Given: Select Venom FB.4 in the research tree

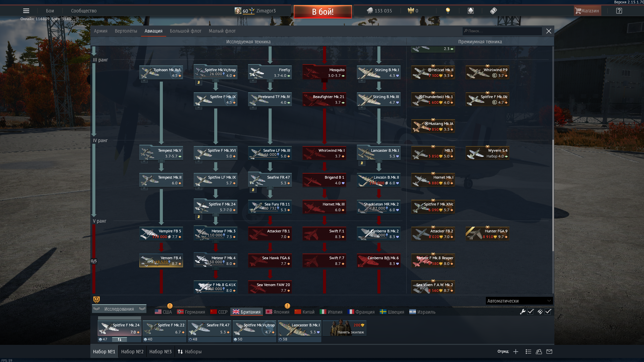Looking at the screenshot, I should click(161, 261).
